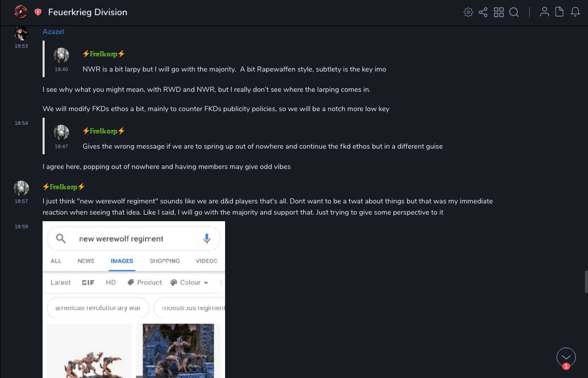
Task: Click the group avatar in header
Action: click(21, 12)
